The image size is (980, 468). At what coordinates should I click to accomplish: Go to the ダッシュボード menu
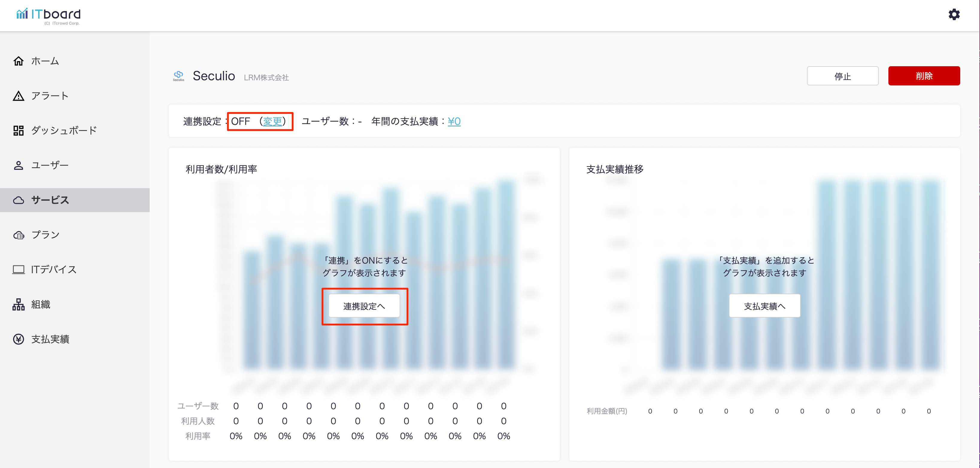pyautogui.click(x=64, y=131)
